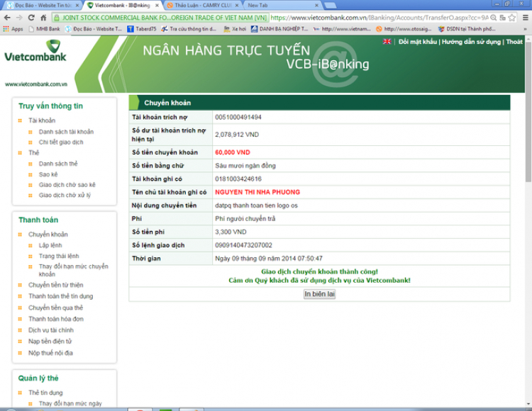532x411 pixels.
Task: Click the browser forward arrow
Action: (19, 18)
